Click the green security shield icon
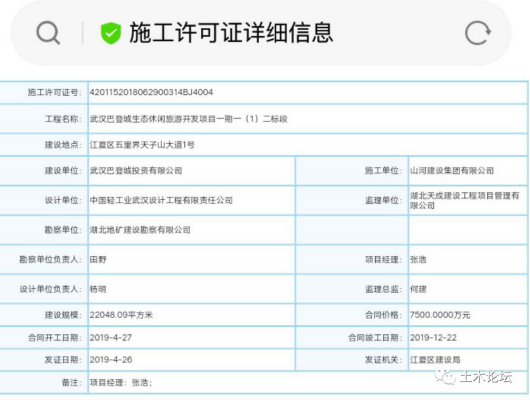This screenshot has height=400, width=530. pyautogui.click(x=111, y=33)
